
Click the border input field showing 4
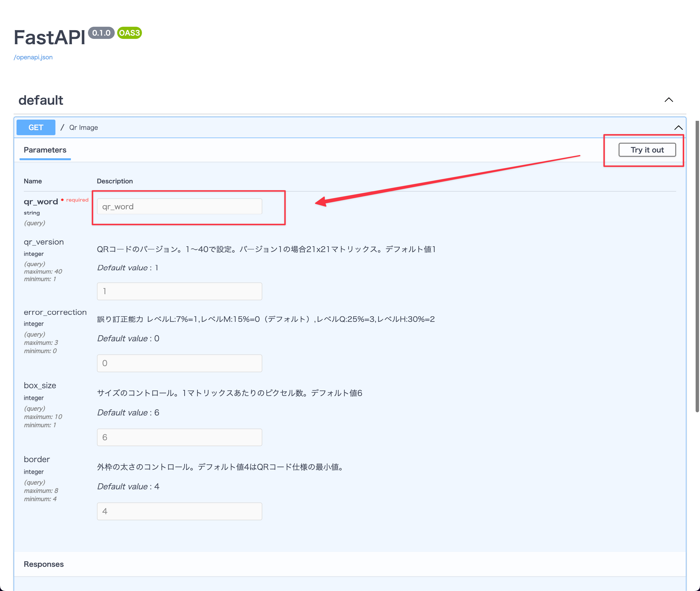click(180, 512)
